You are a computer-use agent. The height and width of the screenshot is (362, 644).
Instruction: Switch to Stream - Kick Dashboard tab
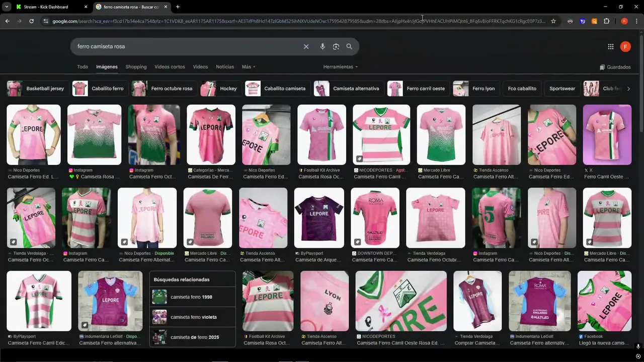[50, 7]
